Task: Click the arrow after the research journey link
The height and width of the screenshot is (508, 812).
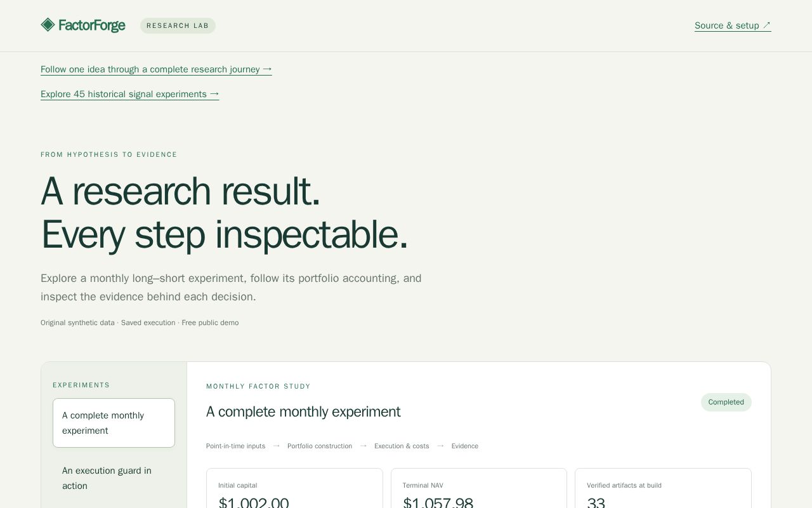Action: 267,69
